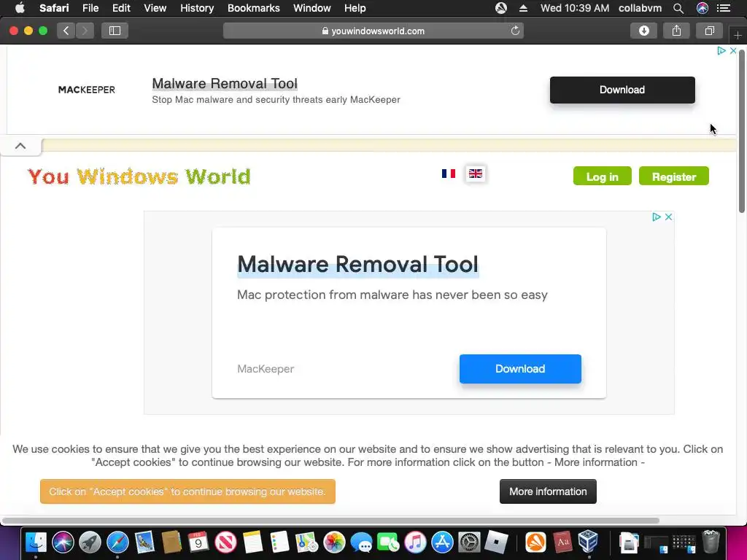Image resolution: width=747 pixels, height=560 pixels.
Task: Open Reminders from the Dock
Action: [x=279, y=542]
